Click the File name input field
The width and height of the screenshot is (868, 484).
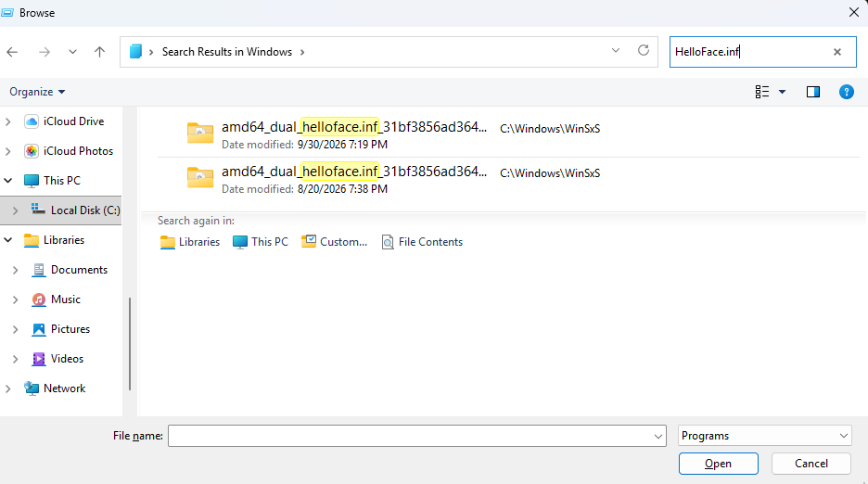410,436
